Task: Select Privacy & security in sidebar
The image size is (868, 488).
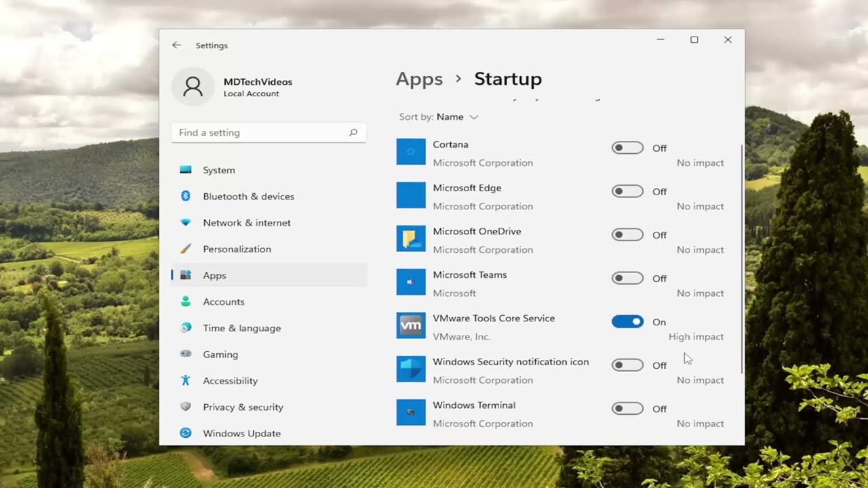Action: [x=243, y=407]
